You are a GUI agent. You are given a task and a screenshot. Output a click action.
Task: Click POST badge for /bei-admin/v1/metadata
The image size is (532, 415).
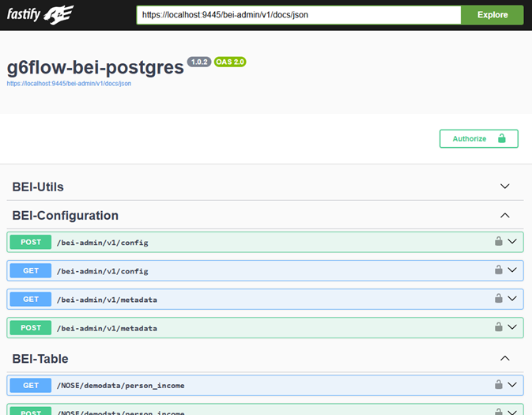[31, 327]
